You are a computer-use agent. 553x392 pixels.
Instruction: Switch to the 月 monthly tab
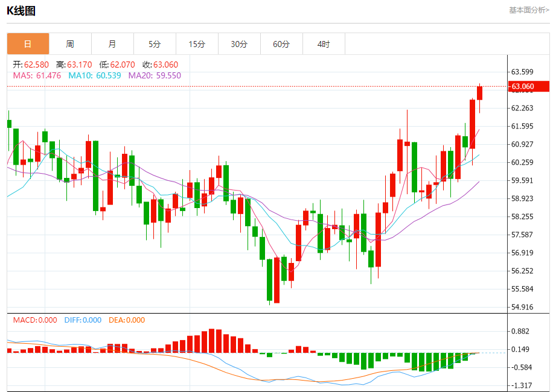click(112, 44)
